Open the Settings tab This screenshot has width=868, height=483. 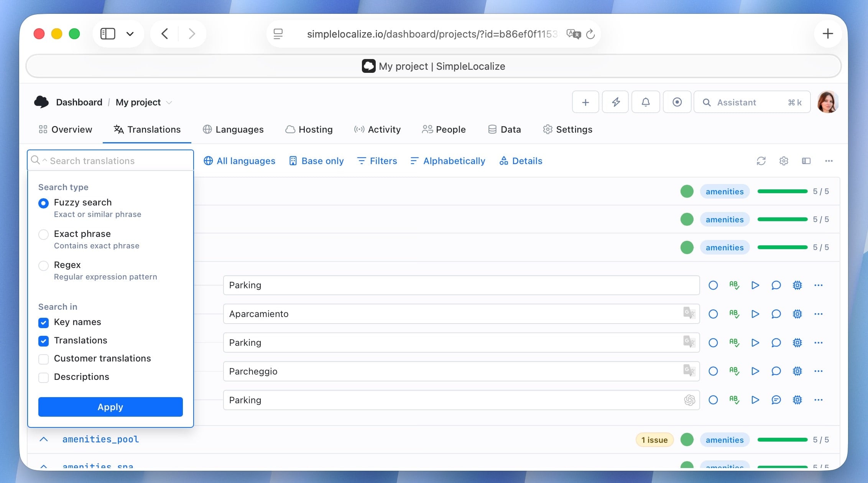click(567, 130)
